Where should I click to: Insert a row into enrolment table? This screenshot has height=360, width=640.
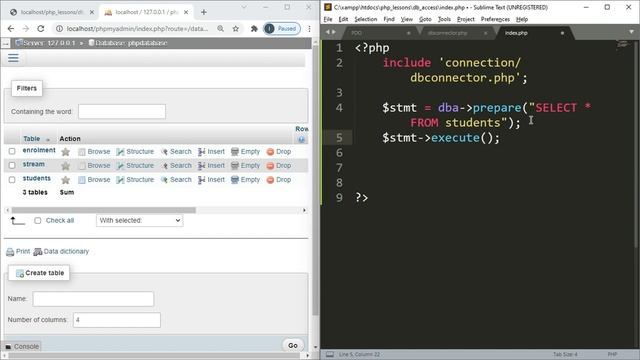(x=211, y=151)
